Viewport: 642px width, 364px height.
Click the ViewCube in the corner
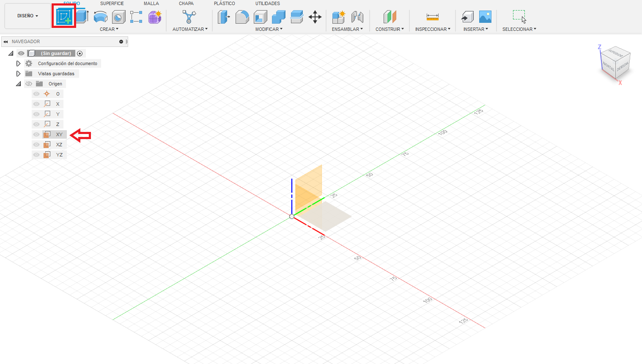pyautogui.click(x=615, y=63)
